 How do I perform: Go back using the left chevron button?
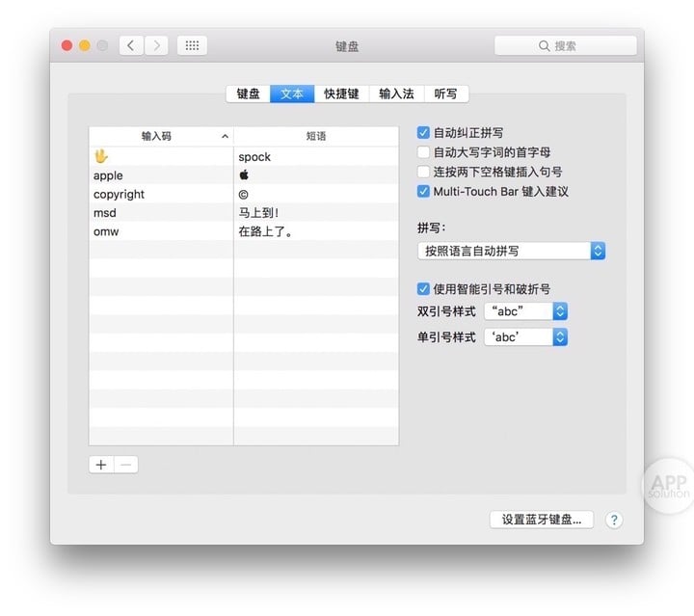(131, 45)
